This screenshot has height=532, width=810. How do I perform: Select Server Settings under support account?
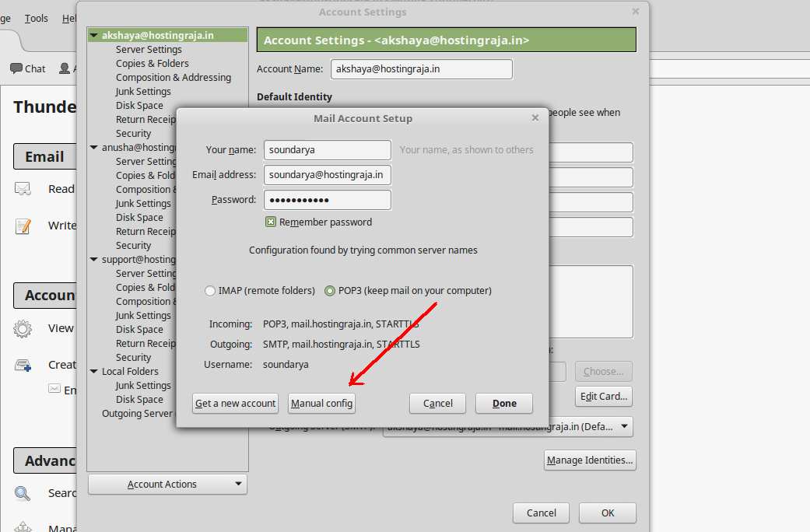[x=146, y=273]
